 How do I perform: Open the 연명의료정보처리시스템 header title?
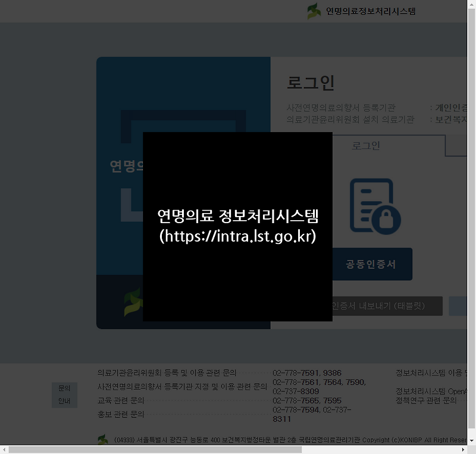(371, 11)
